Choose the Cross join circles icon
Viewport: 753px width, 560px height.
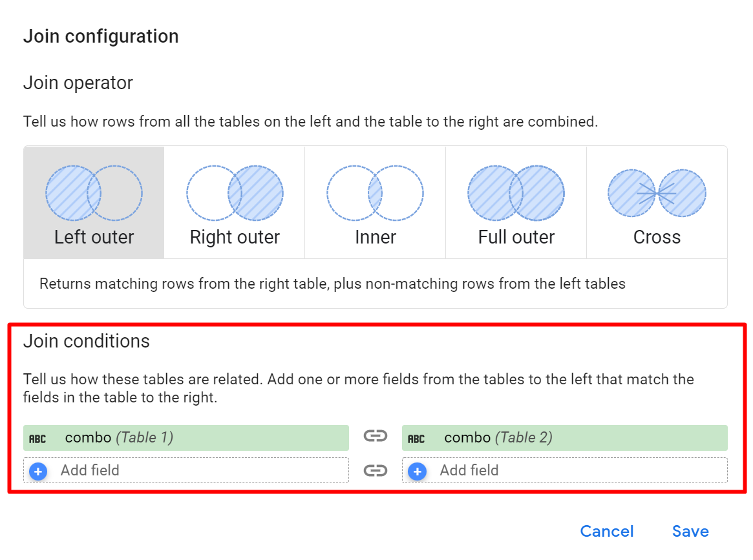(x=657, y=193)
